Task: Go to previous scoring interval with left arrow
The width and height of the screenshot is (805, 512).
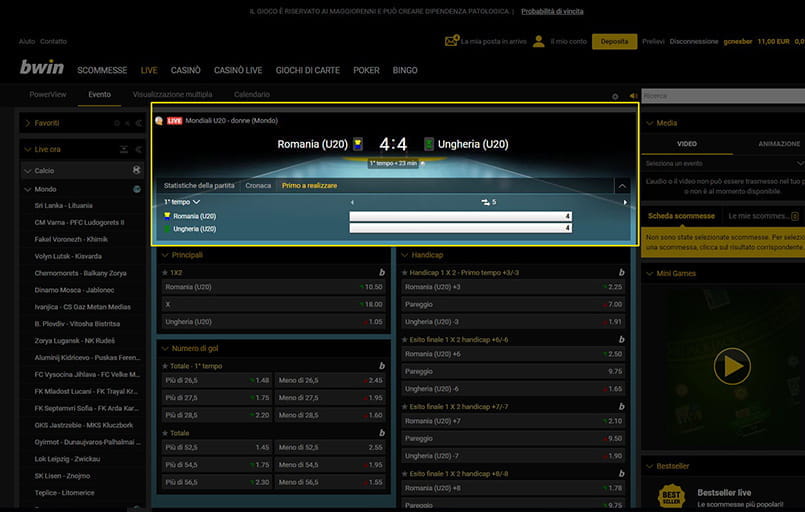Action: 352,202
